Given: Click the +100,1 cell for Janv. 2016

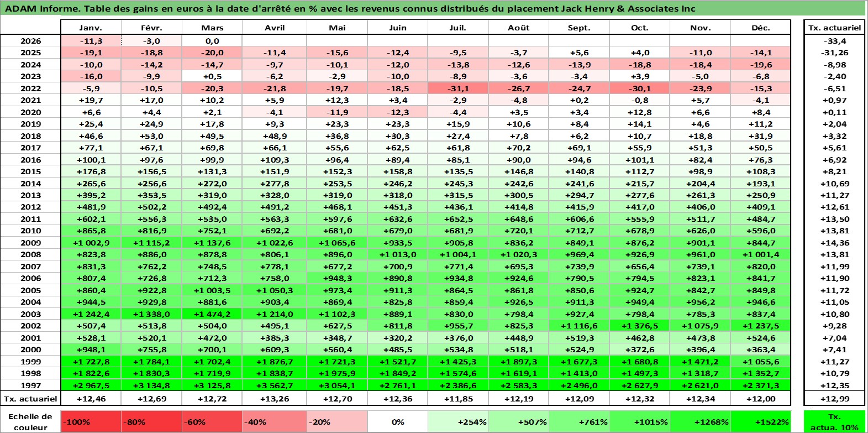Looking at the screenshot, I should point(91,160).
